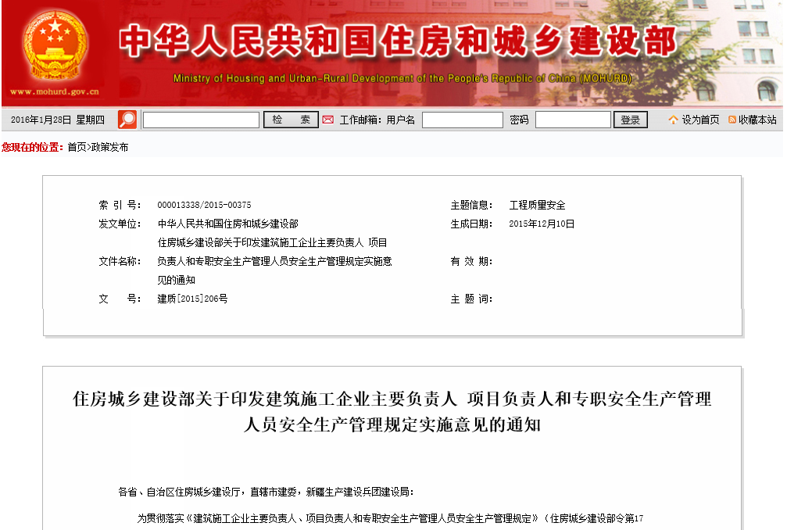The height and width of the screenshot is (530, 812).
Task: Select the index number 000013338/2015-00375
Action: pyautogui.click(x=204, y=205)
